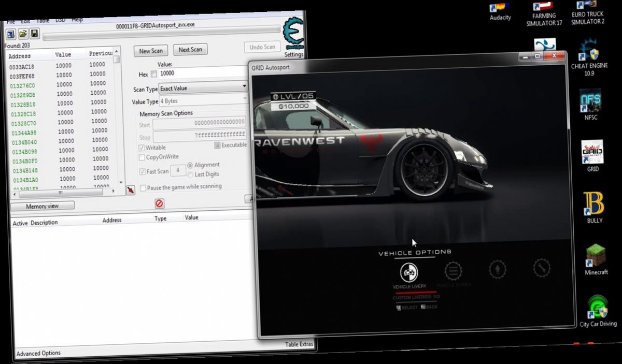622x364 pixels.
Task: Open the NFSC desktop shortcut
Action: coord(590,104)
